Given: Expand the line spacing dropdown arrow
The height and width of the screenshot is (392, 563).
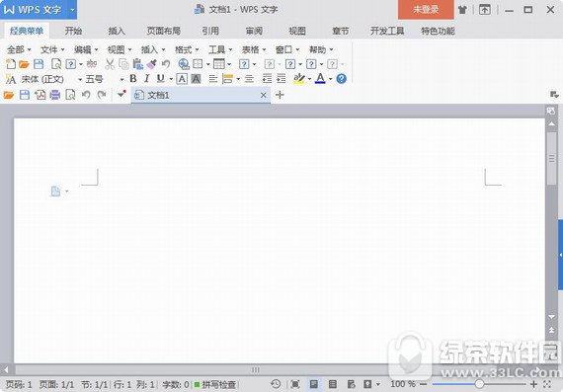Looking at the screenshot, I should click(238, 79).
